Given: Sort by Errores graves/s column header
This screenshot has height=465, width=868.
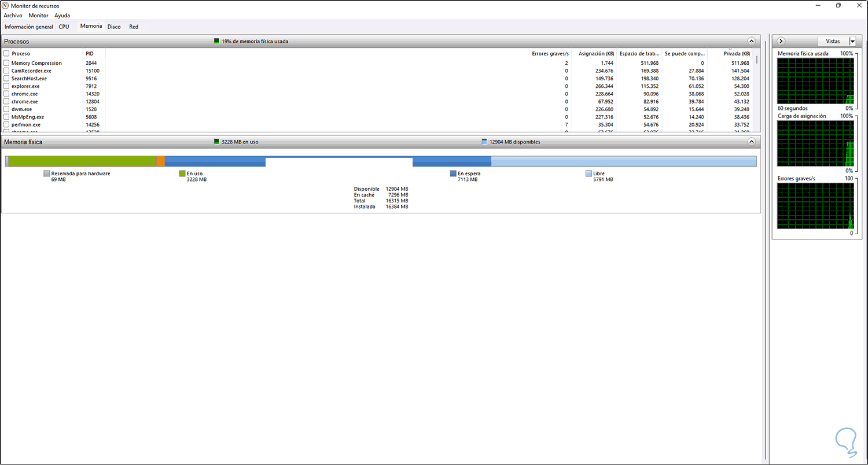Looking at the screenshot, I should (x=550, y=54).
